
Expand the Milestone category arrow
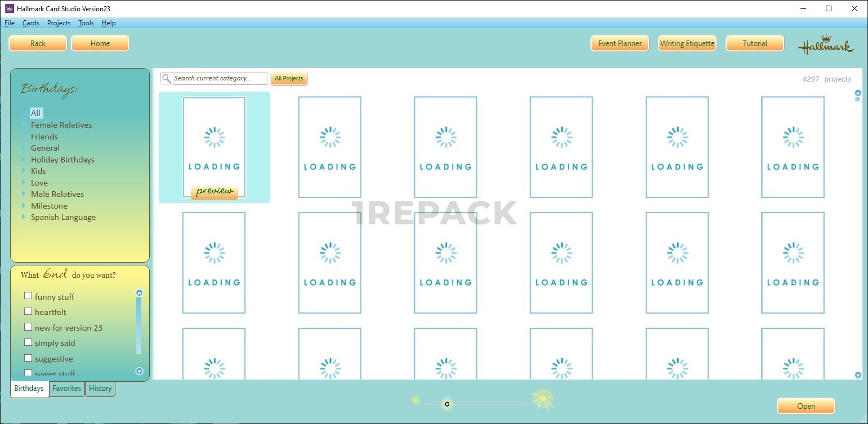(x=24, y=206)
